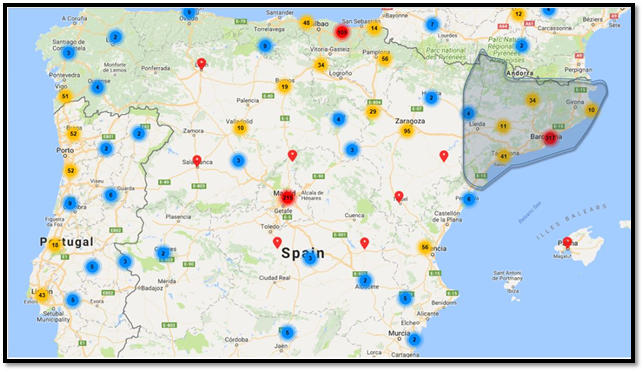Click the yellow cluster 41 at Tarragona
The height and width of the screenshot is (372, 644).
(504, 156)
